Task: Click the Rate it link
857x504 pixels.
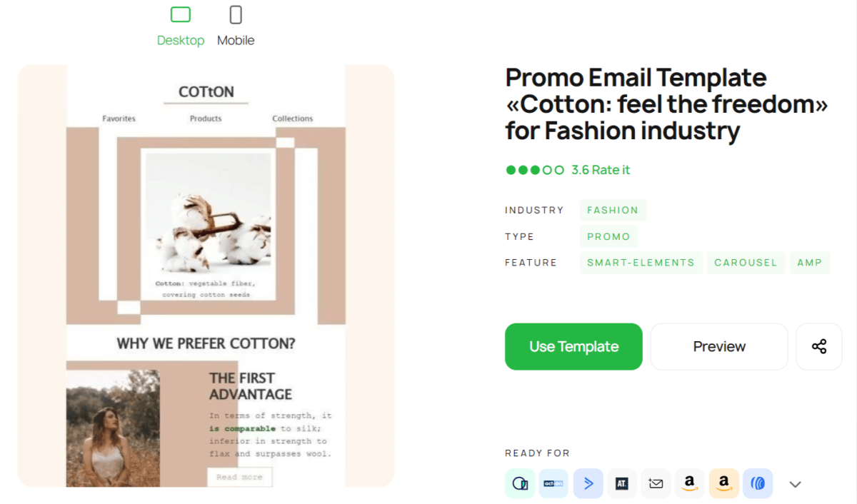Action: (606, 170)
